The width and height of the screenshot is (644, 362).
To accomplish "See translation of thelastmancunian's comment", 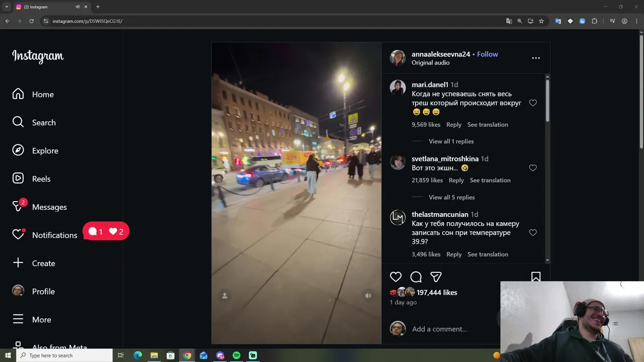I will (x=488, y=254).
